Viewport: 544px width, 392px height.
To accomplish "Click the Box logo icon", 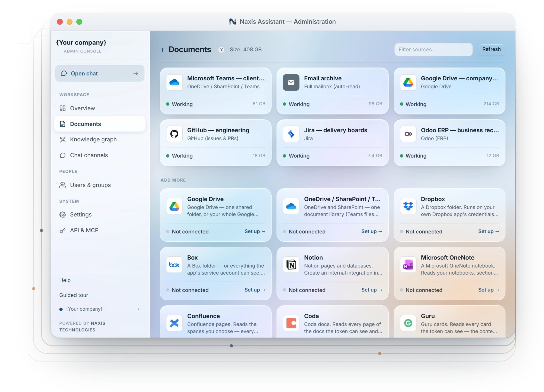I will click(x=174, y=265).
